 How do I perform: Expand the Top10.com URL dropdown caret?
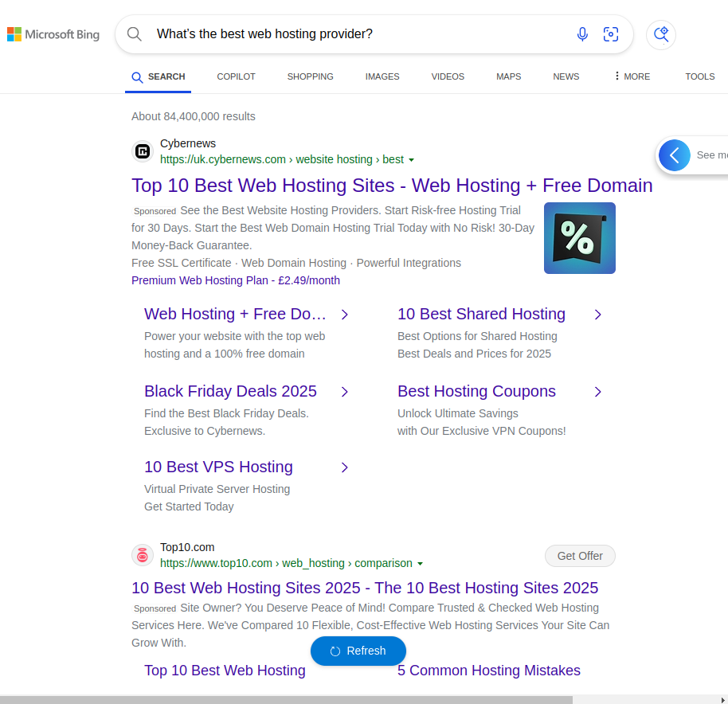[x=421, y=564]
